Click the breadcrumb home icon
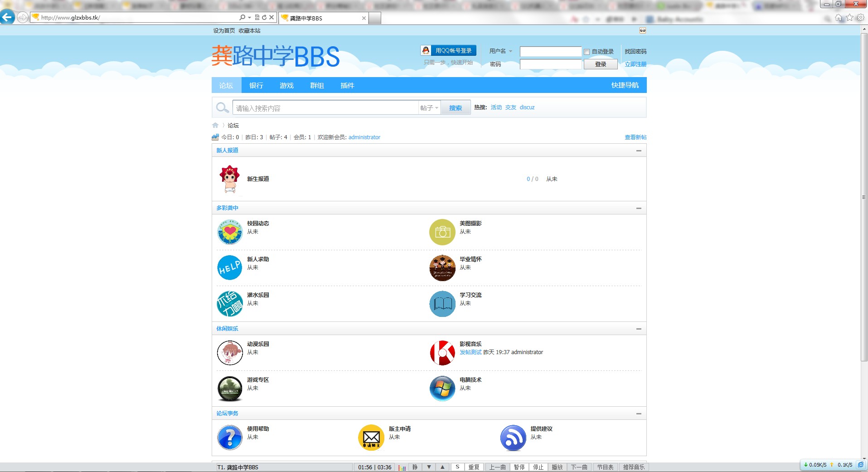Image resolution: width=868 pixels, height=472 pixels. pos(215,126)
